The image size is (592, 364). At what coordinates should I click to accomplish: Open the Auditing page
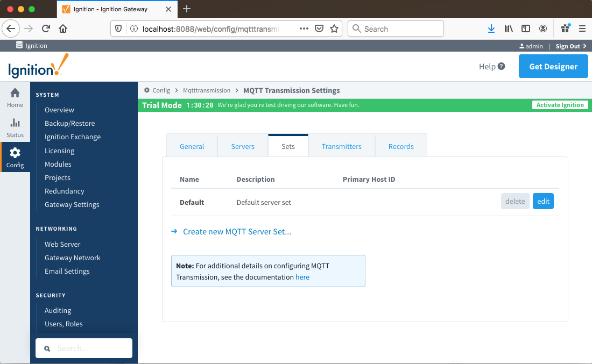(x=58, y=310)
